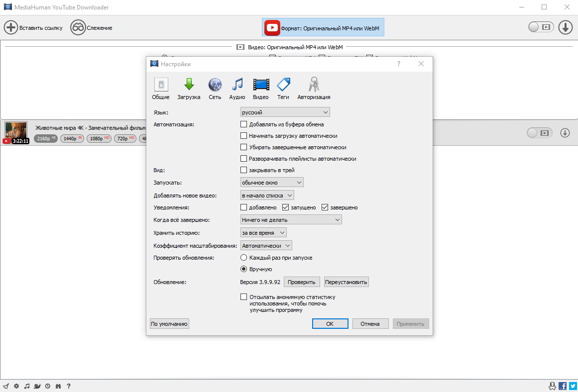Click the Start all downloads arrow in toolbar
The height and width of the screenshot is (392, 578).
tap(565, 27)
